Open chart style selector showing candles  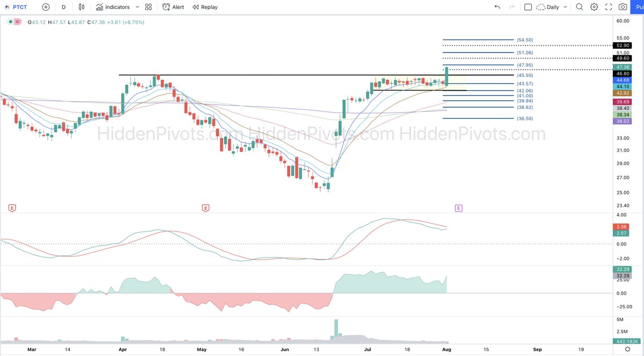pos(80,7)
